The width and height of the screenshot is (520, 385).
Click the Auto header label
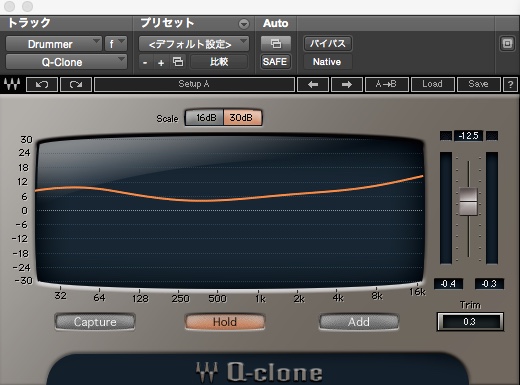(275, 23)
